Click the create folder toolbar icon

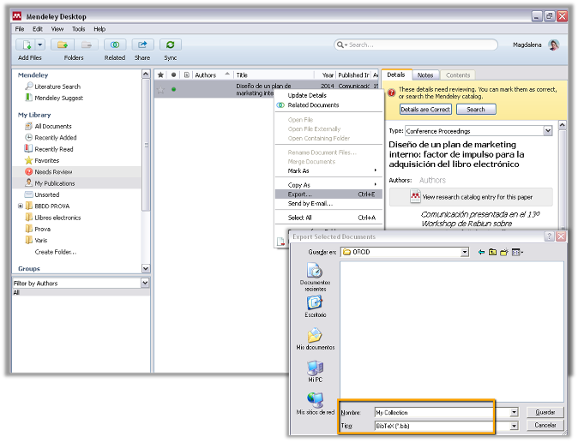click(x=62, y=45)
